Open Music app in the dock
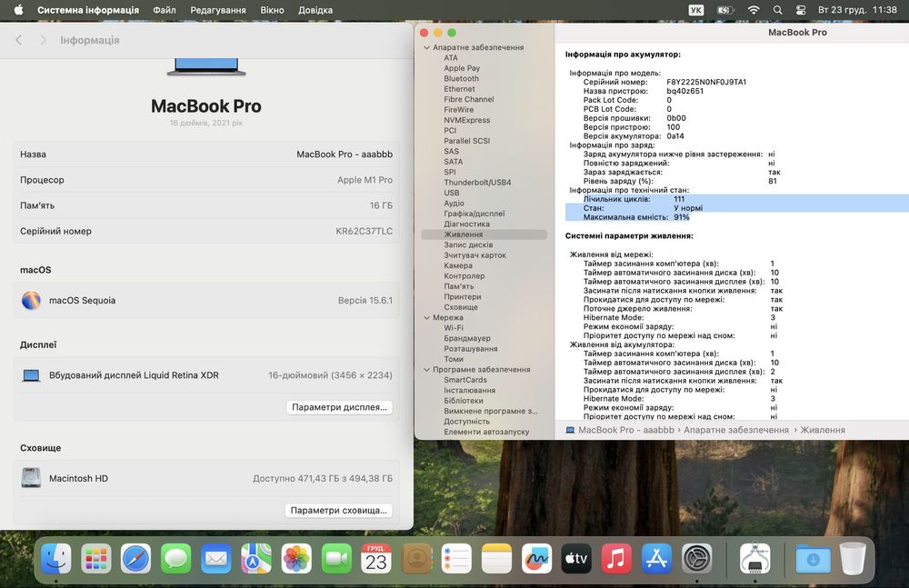This screenshot has width=909, height=588. tap(616, 558)
